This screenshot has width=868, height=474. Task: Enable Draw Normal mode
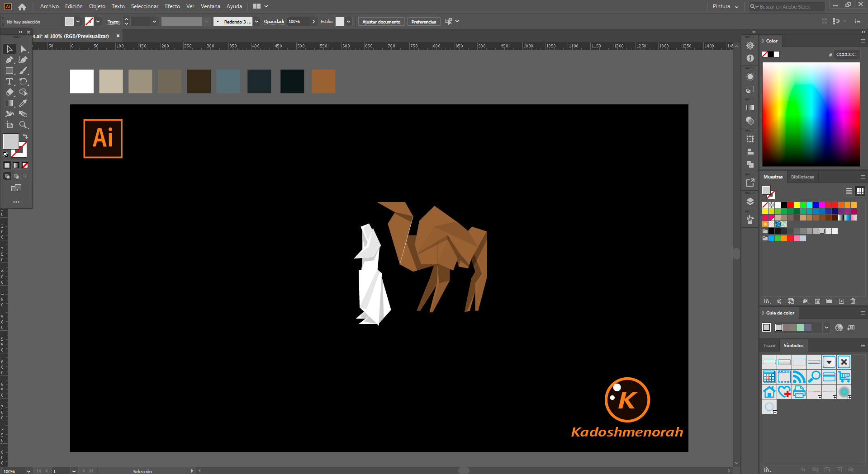click(x=7, y=176)
